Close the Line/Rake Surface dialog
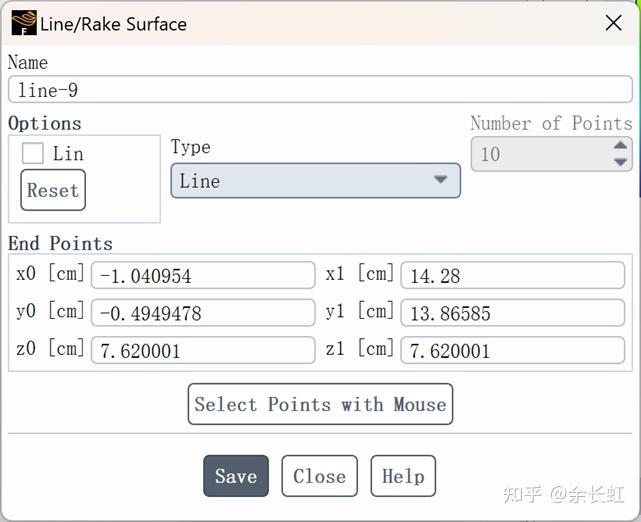Image resolution: width=641 pixels, height=522 pixels. pyautogui.click(x=613, y=22)
